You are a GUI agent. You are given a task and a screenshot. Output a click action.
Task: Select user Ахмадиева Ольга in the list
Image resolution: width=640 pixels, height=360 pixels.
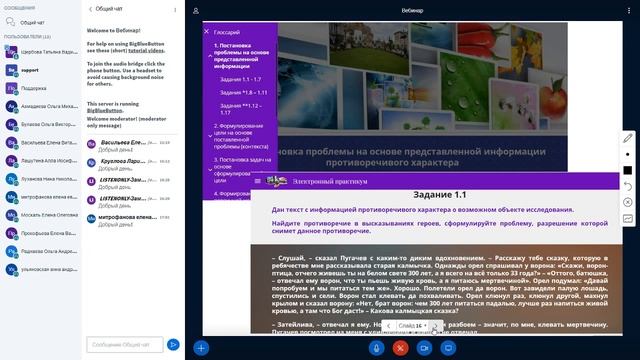pos(41,107)
